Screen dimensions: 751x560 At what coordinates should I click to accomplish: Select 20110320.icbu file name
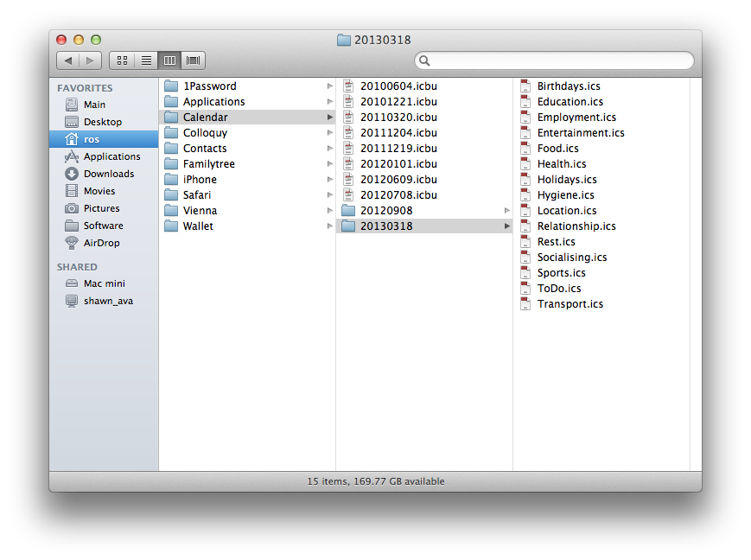[398, 118]
